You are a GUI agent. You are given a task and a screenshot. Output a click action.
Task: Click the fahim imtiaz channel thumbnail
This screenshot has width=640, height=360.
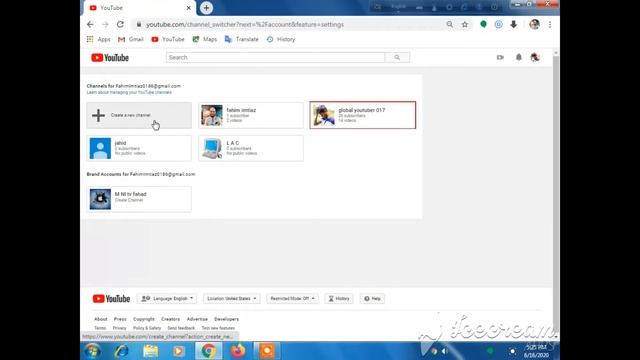coord(212,116)
